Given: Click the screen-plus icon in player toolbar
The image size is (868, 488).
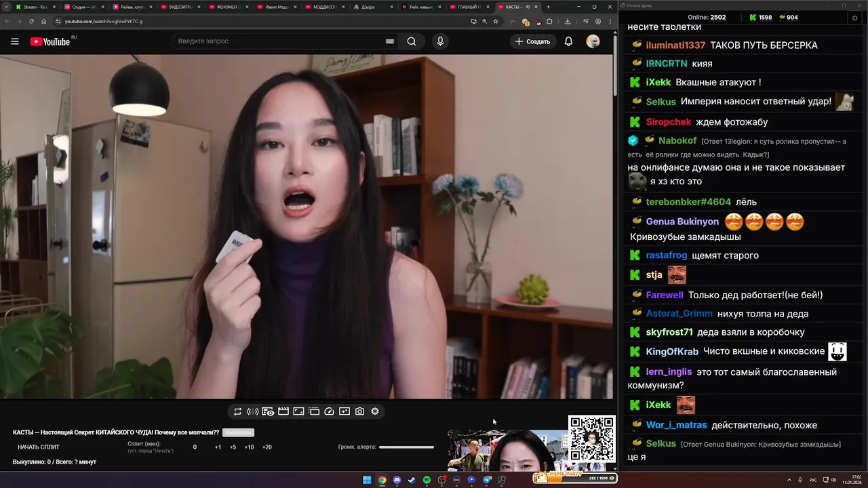Looking at the screenshot, I should tap(344, 411).
